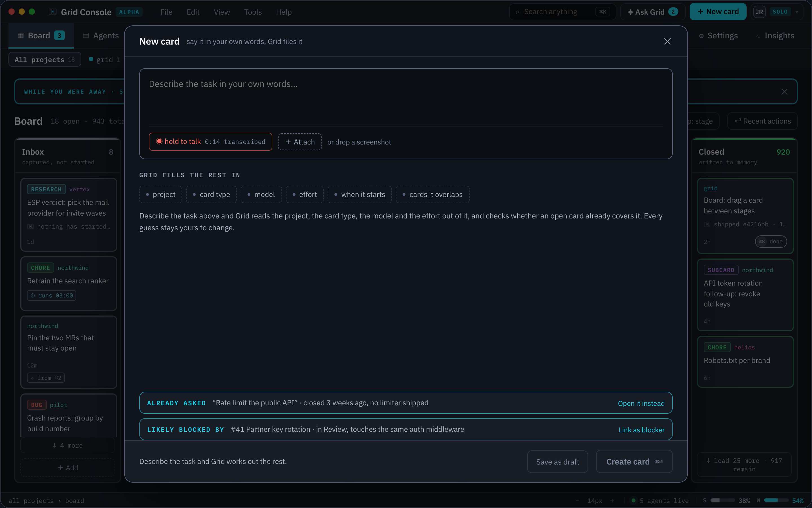Viewport: 812px width, 508px height.
Task: Click the Grid Console logo icon
Action: [x=53, y=12]
